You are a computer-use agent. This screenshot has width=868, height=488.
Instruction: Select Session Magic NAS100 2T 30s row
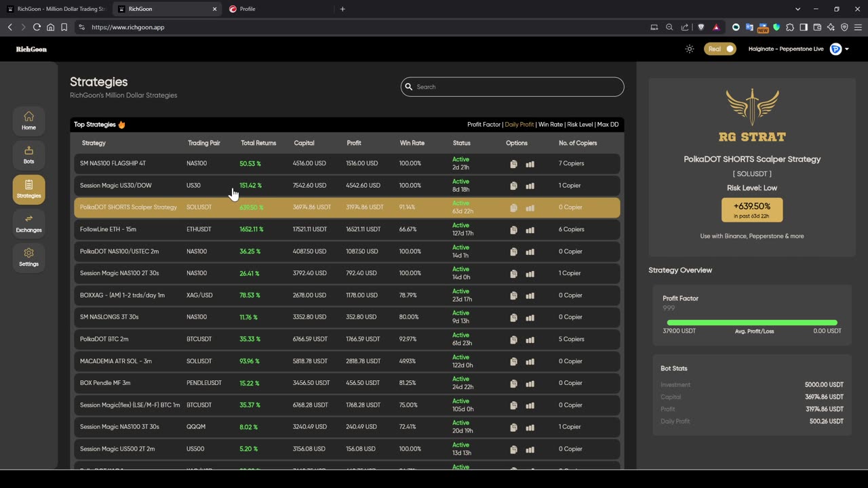pyautogui.click(x=347, y=273)
